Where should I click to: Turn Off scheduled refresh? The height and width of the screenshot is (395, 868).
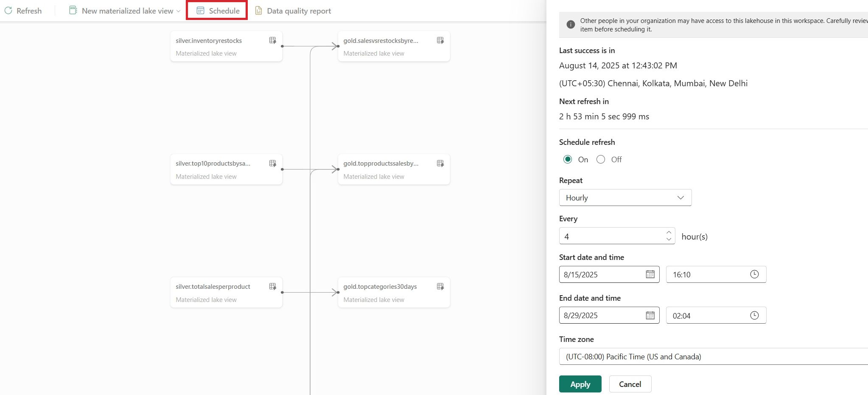[601, 159]
